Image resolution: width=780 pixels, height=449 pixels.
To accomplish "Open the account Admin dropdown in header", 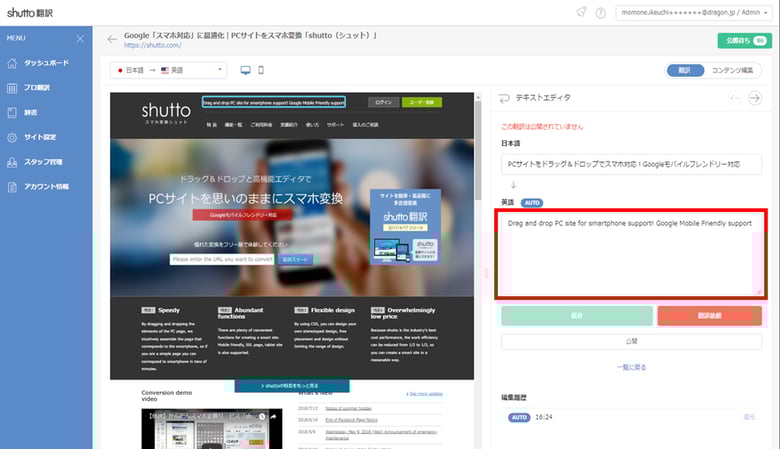I will tap(694, 12).
